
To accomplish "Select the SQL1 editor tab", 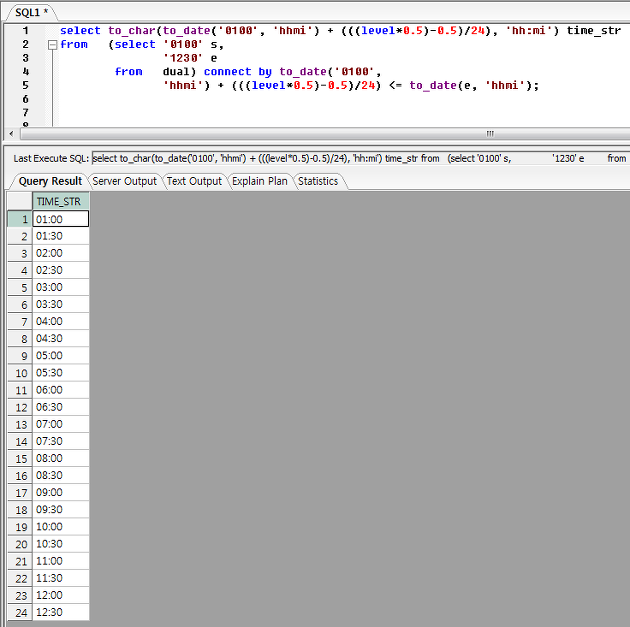I will (x=31, y=12).
